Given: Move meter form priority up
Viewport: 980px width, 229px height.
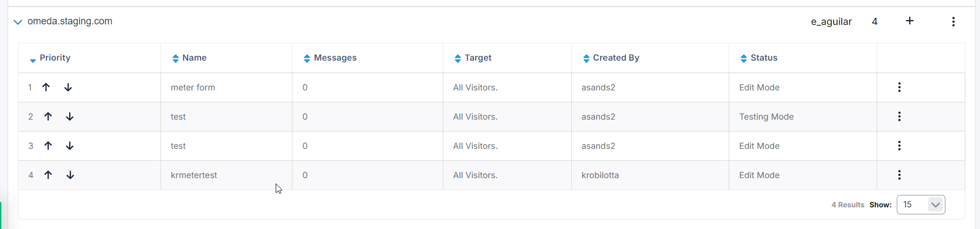Looking at the screenshot, I should pos(46,87).
